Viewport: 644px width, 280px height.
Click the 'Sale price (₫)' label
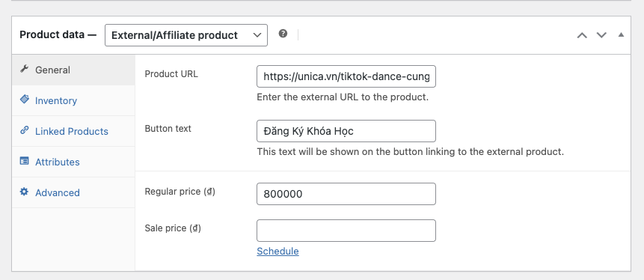click(x=173, y=228)
